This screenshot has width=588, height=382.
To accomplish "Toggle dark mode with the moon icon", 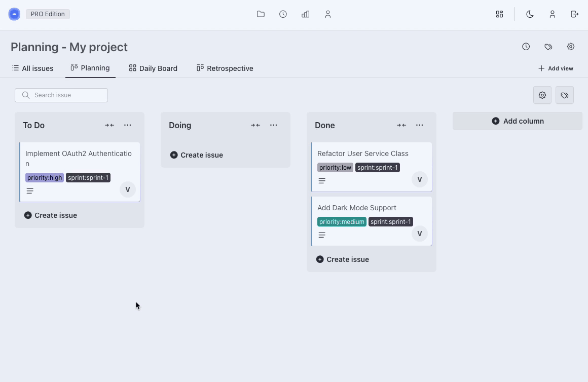I will [530, 14].
